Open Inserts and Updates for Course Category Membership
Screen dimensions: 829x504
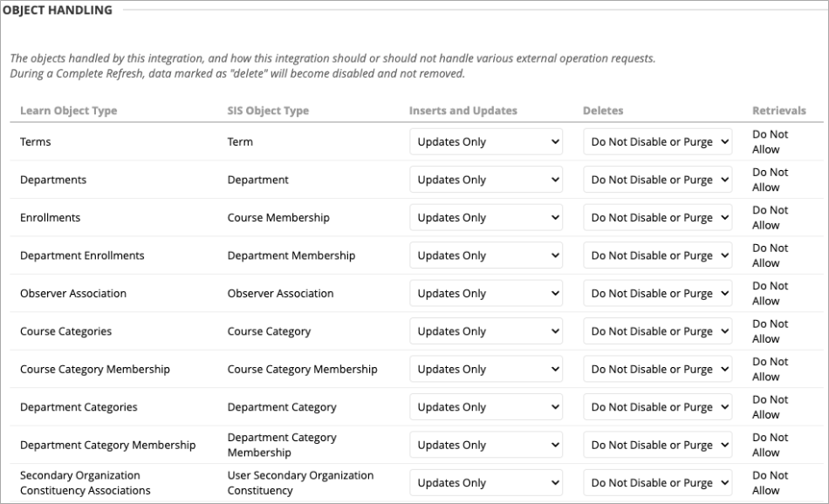tap(486, 370)
